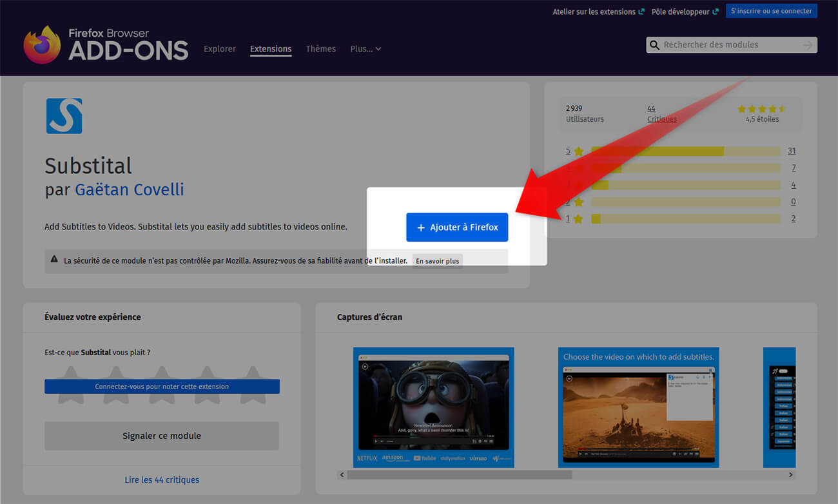Image resolution: width=838 pixels, height=504 pixels.
Task: Click the 1-star rating row label
Action: coord(574,219)
